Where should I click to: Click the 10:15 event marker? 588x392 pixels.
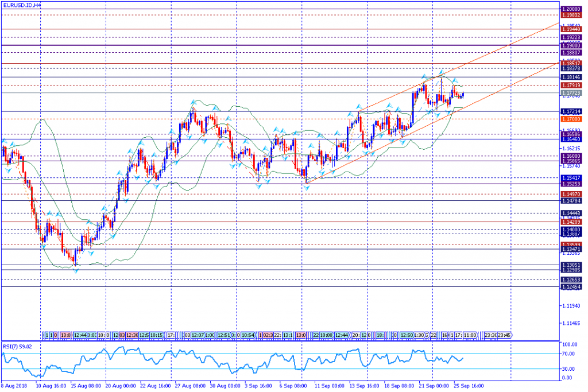(x=156, y=335)
